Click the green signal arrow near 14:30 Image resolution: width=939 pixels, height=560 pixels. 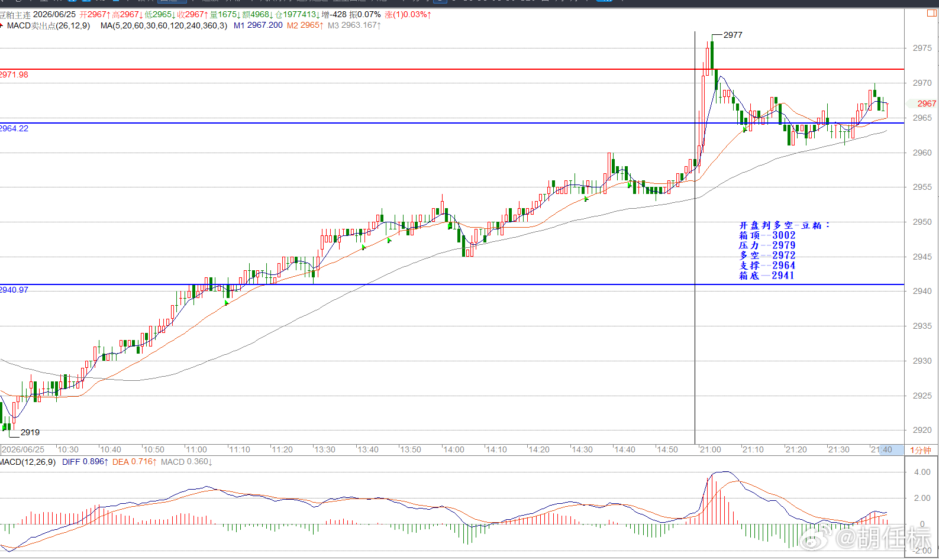click(x=586, y=199)
